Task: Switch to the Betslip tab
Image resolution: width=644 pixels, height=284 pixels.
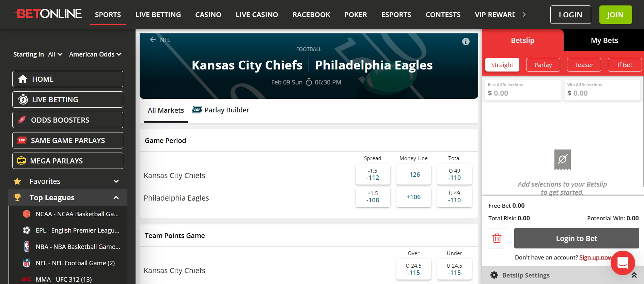Action: [522, 40]
